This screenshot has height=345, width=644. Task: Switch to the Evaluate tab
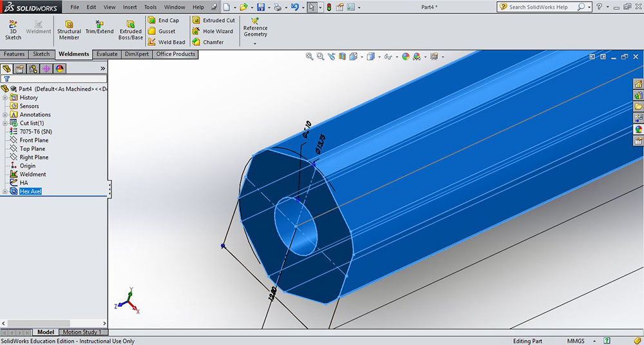point(107,54)
